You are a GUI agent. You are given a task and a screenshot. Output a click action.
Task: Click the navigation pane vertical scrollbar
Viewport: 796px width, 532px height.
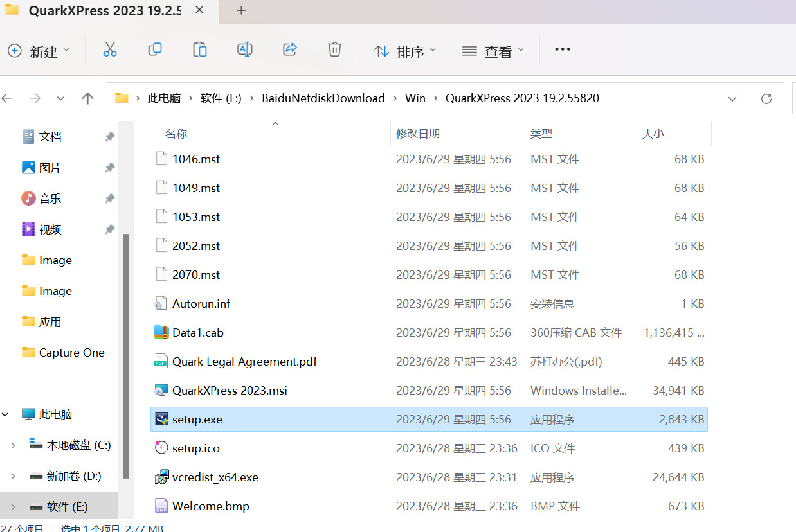pos(126,353)
